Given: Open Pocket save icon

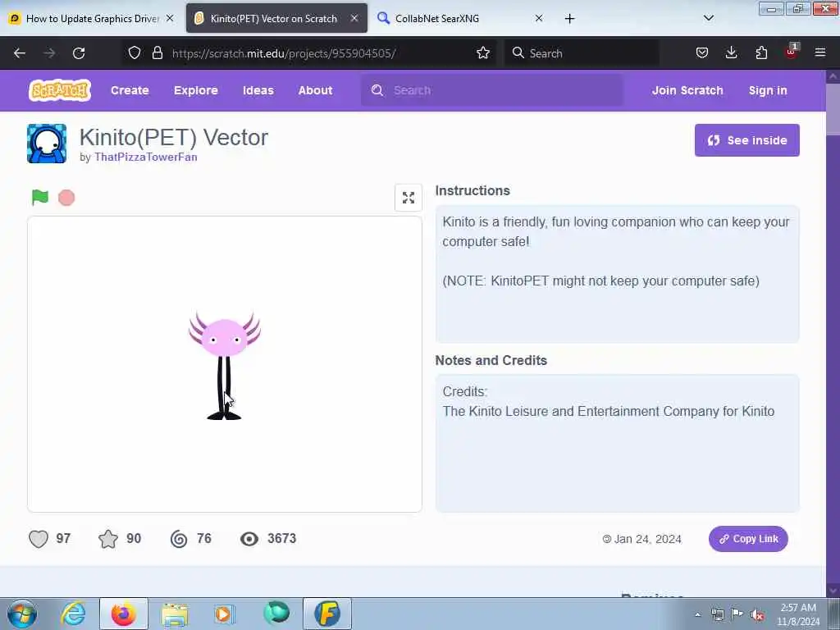Looking at the screenshot, I should (702, 52).
